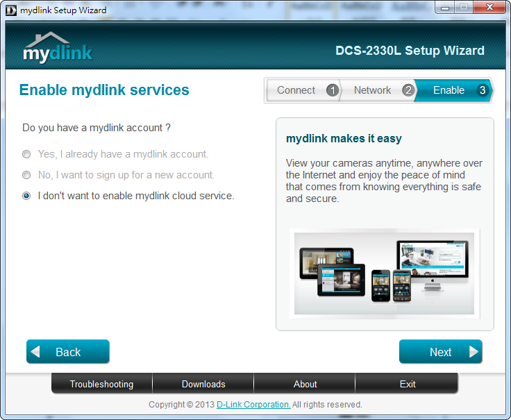Open the Troubleshooting menu item
Viewport: 511px width, 420px height.
click(101, 384)
